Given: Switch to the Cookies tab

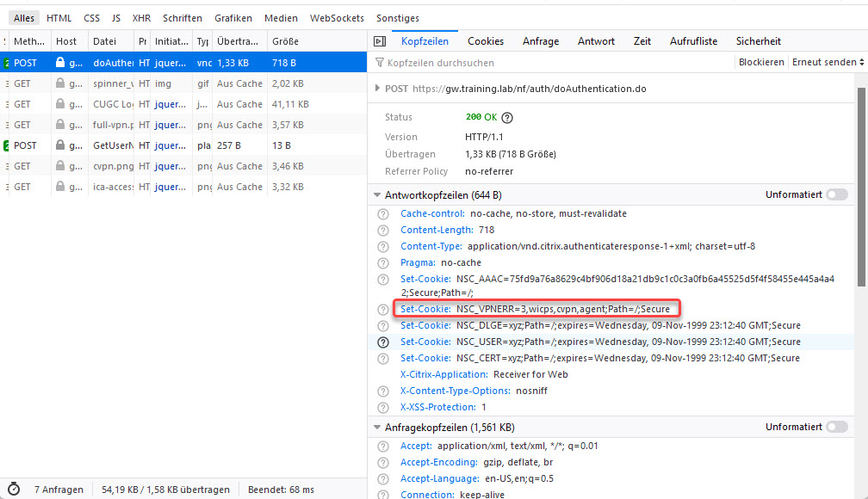Looking at the screenshot, I should coord(486,41).
